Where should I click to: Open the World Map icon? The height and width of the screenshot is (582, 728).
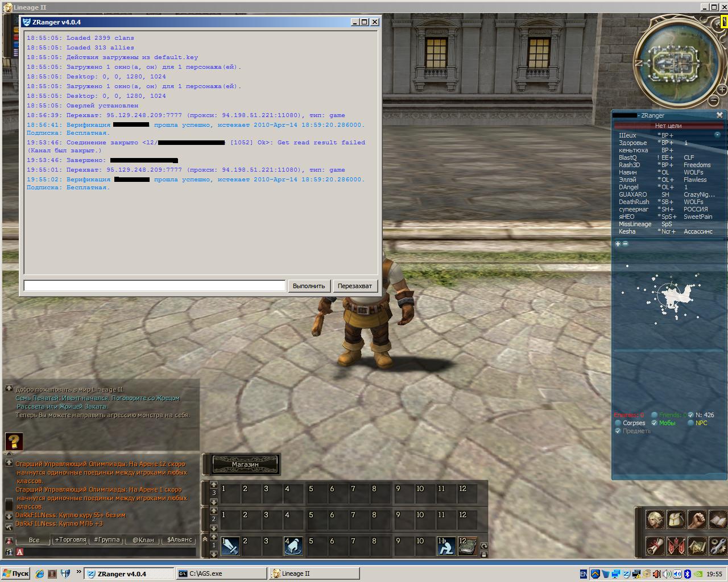point(697,546)
